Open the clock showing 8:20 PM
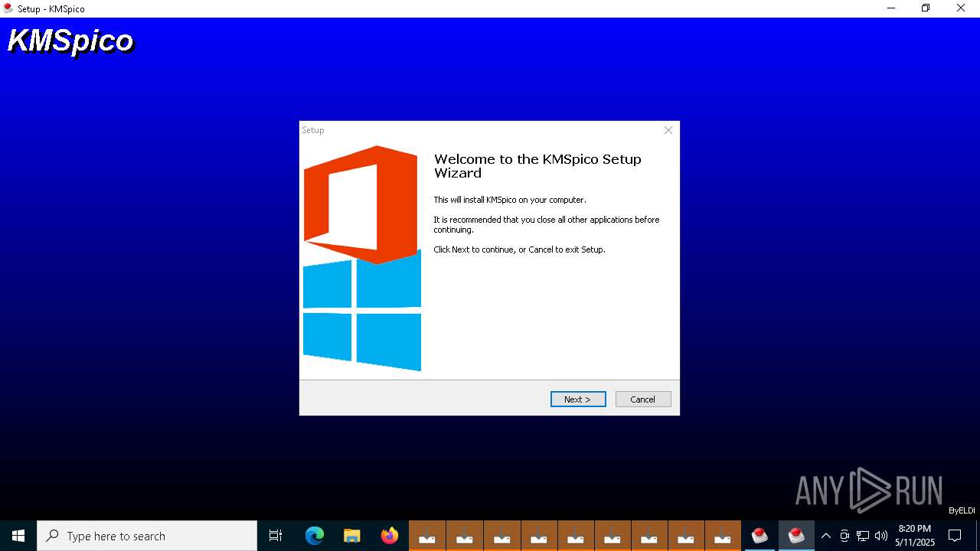 pyautogui.click(x=915, y=536)
